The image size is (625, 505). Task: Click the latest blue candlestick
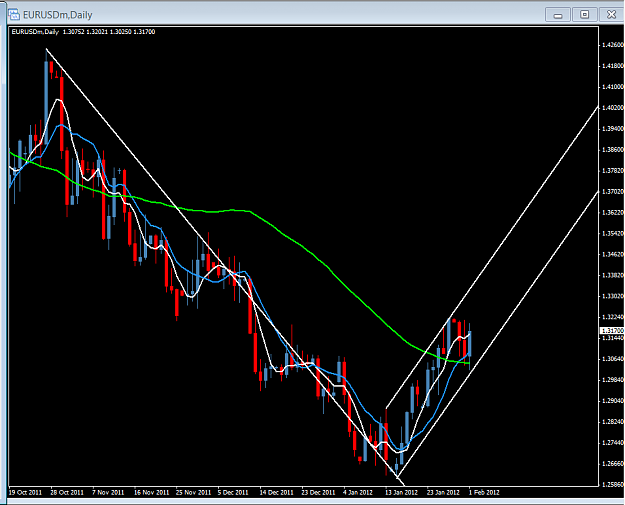click(470, 343)
